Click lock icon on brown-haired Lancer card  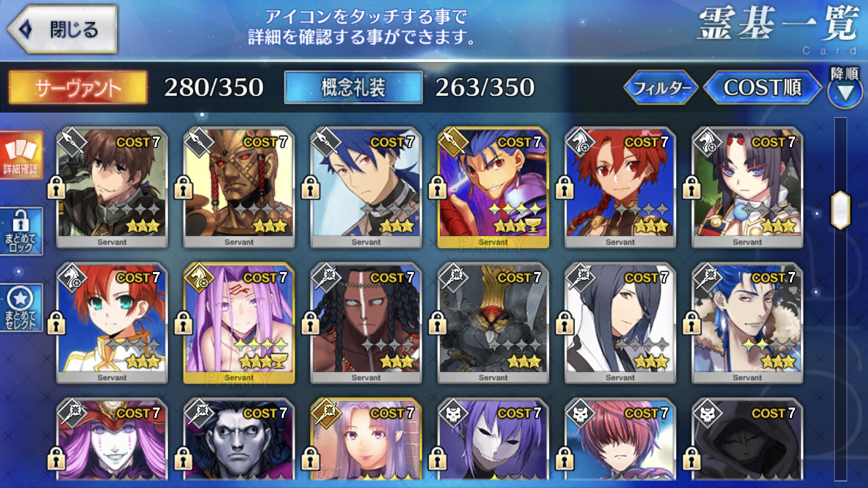(55, 189)
